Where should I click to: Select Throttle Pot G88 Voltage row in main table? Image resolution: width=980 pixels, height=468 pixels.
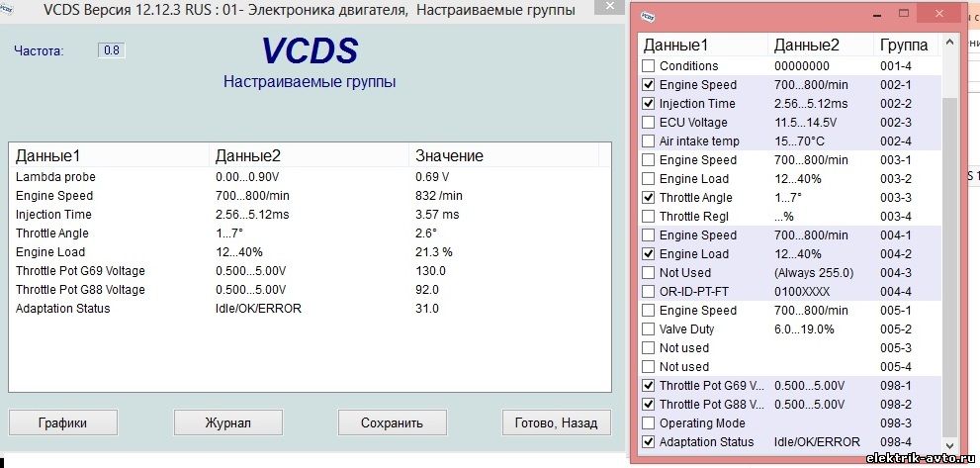point(310,290)
